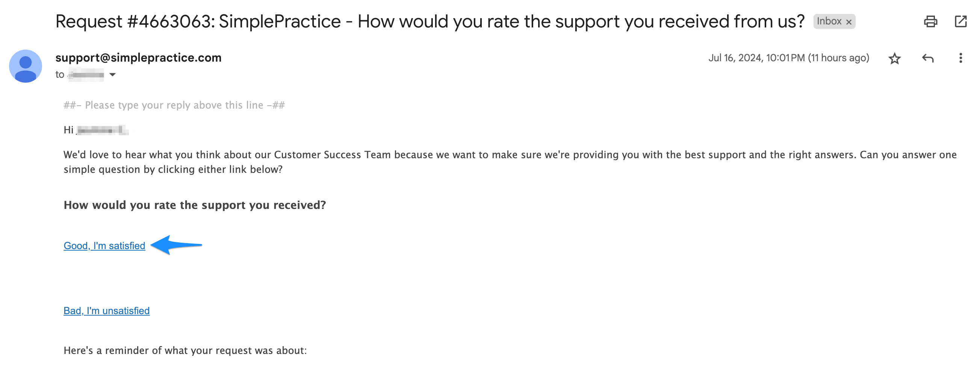Star this SimplePractice email
Viewport: 980px width, 378px height.
coord(894,59)
